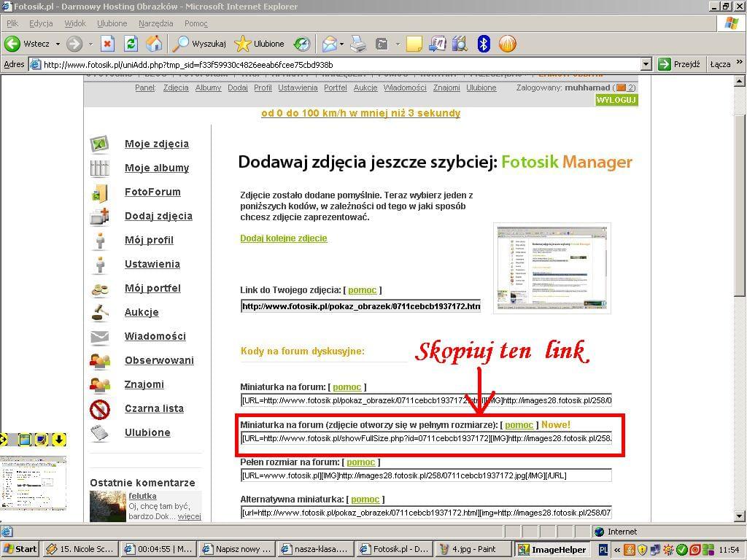747x560 pixels.
Task: Open Ulubione favorites star button
Action: (x=260, y=44)
